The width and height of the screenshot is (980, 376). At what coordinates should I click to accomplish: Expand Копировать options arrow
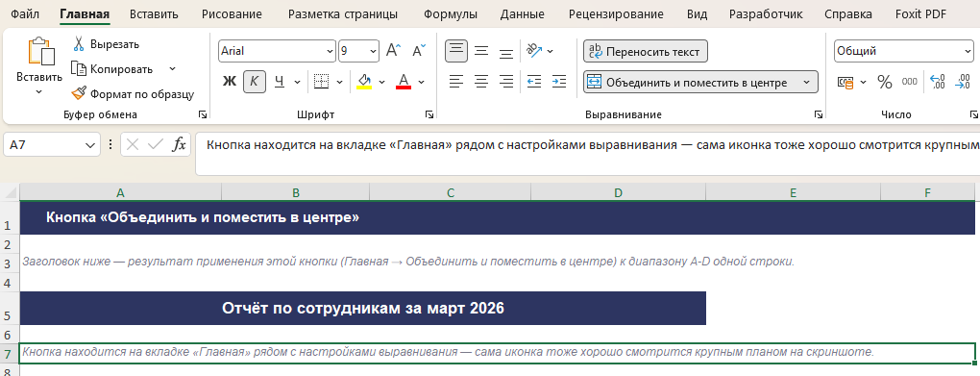tap(173, 69)
